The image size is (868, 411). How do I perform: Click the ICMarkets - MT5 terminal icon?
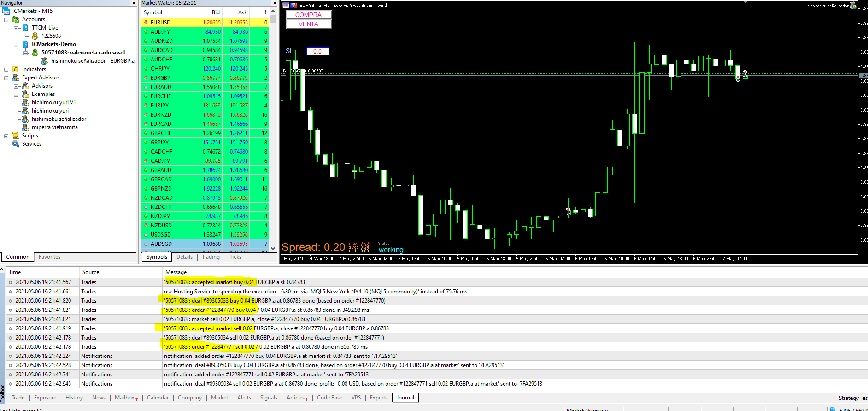pos(6,11)
